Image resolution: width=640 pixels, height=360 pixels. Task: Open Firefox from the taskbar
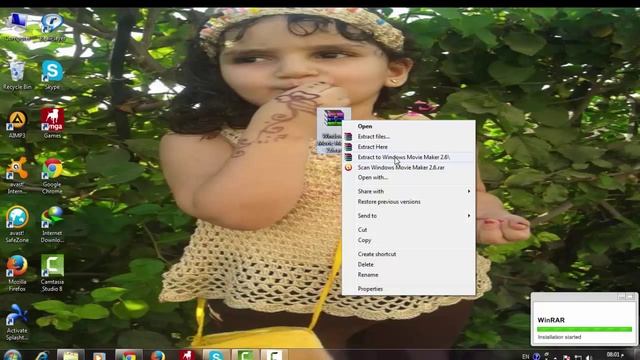pos(158,356)
